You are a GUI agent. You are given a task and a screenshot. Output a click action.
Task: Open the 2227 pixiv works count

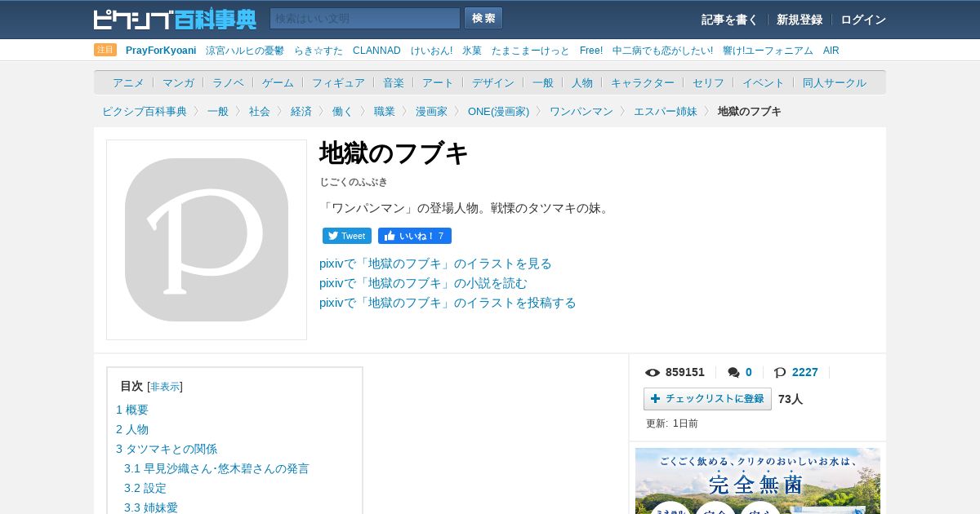click(x=804, y=372)
